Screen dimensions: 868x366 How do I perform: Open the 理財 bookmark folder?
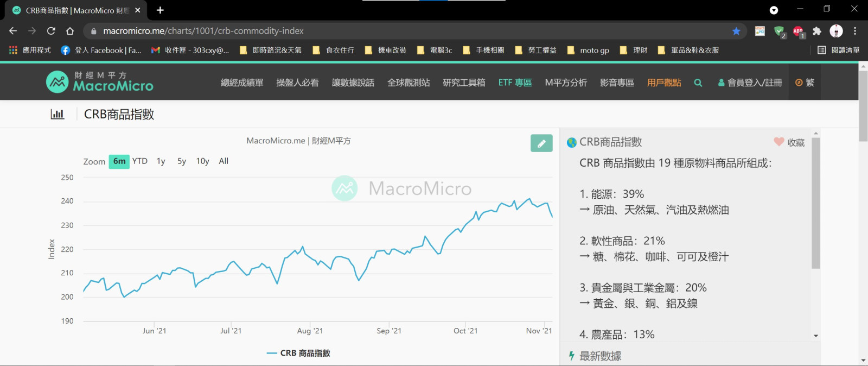pos(633,50)
